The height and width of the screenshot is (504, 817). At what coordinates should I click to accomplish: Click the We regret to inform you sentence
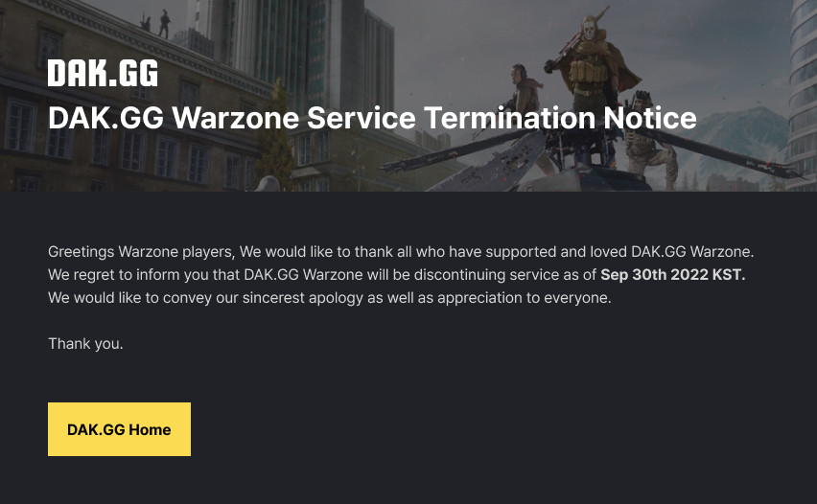point(397,274)
